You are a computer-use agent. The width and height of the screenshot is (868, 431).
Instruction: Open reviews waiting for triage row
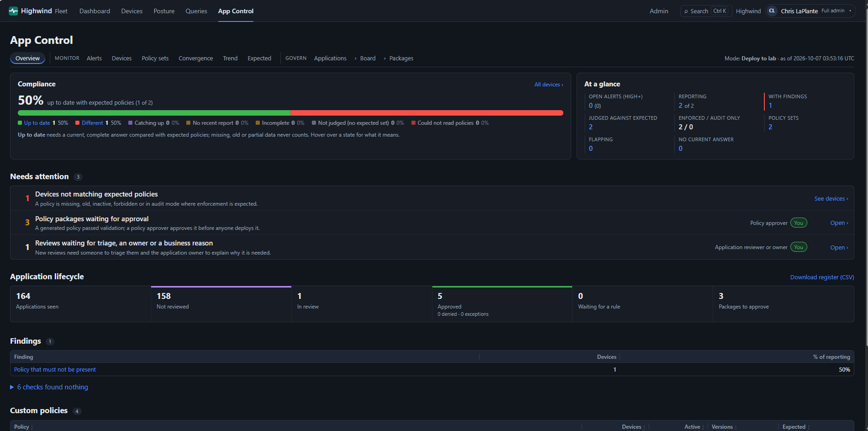pos(839,247)
